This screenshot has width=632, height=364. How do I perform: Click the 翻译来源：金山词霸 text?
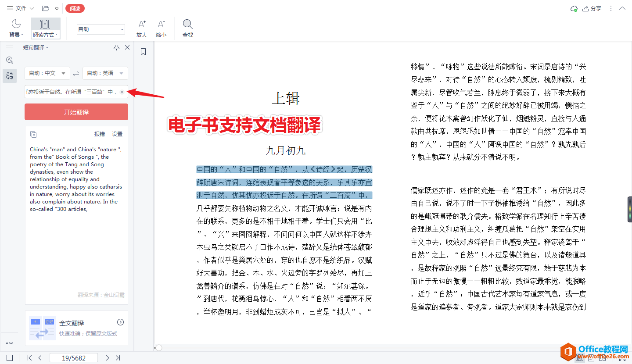[101, 296]
